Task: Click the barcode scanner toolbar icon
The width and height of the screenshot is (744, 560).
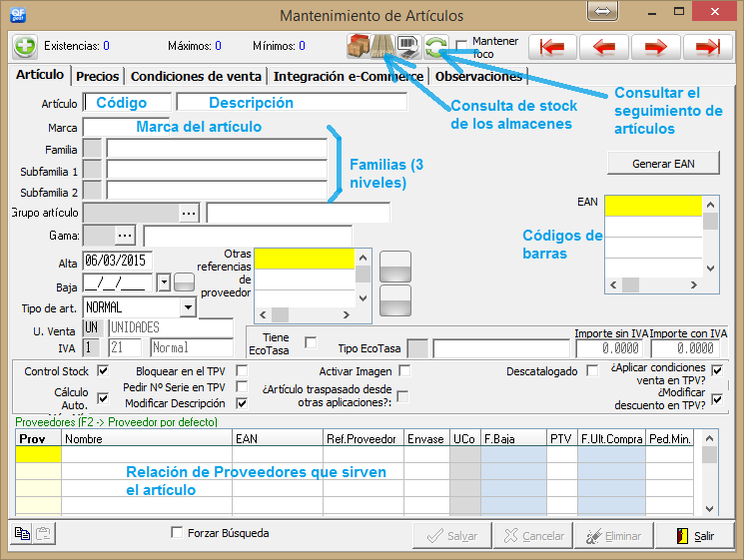Action: pos(408,46)
